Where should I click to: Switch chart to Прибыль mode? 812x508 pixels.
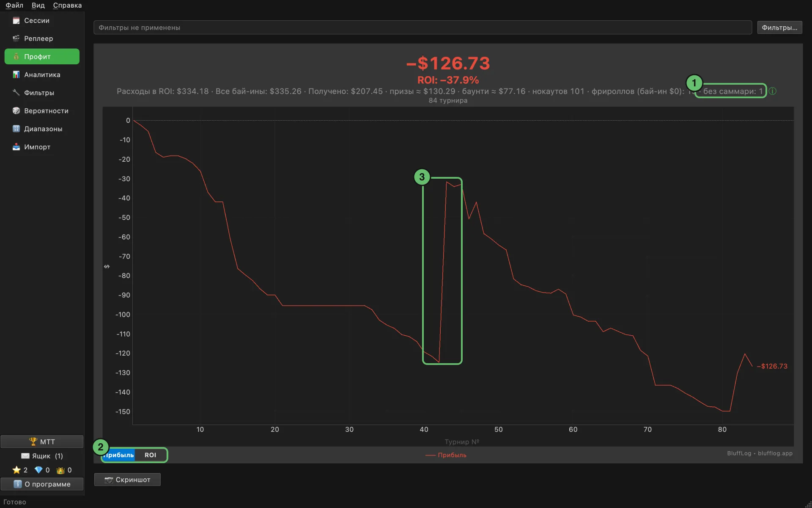pyautogui.click(x=119, y=455)
